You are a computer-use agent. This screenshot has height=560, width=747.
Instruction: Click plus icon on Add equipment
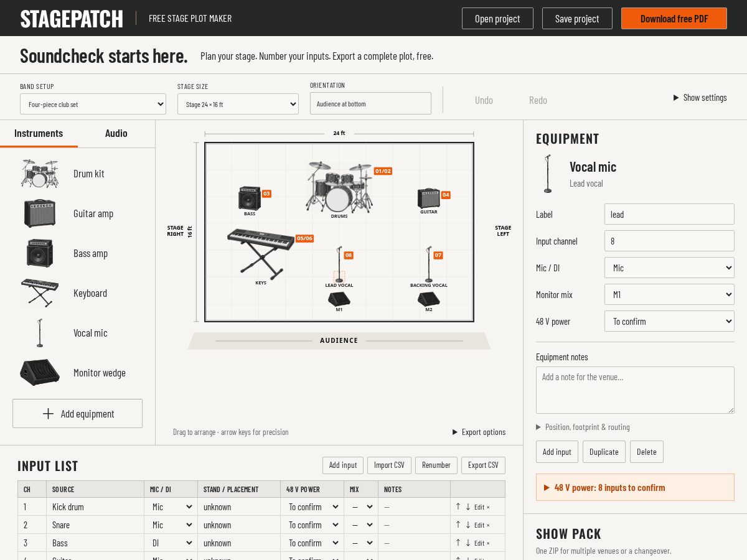[x=48, y=414]
